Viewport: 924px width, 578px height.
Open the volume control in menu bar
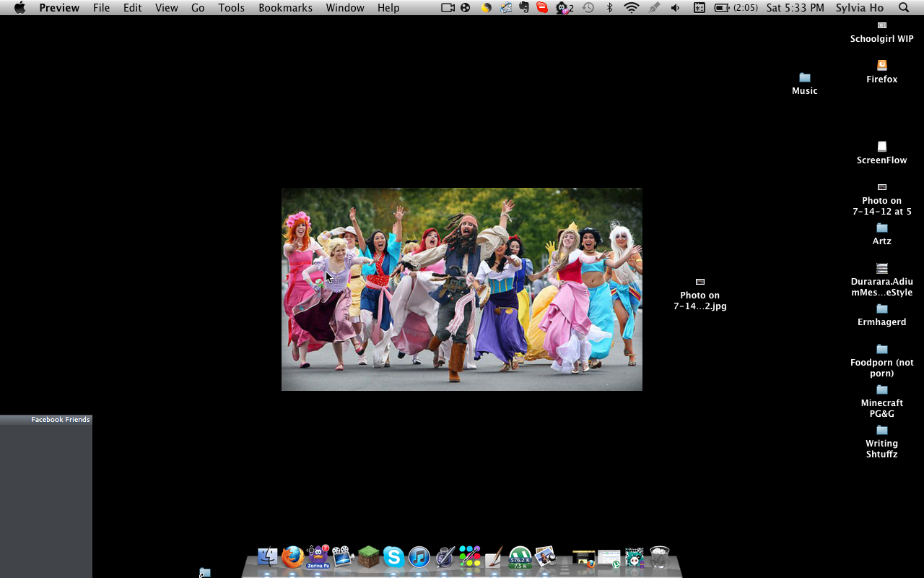[675, 8]
